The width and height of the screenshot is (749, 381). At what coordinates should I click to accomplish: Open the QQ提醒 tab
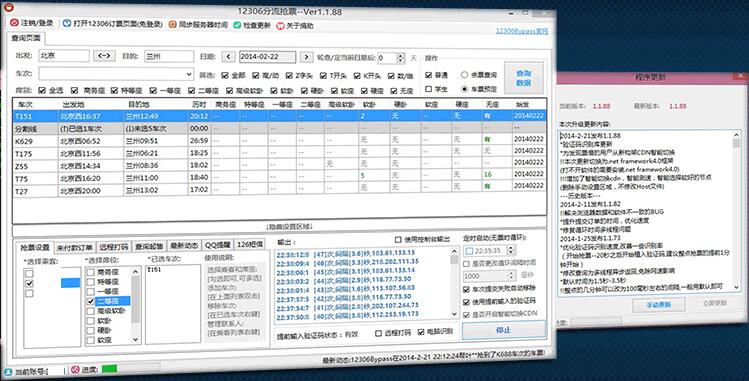coord(217,244)
